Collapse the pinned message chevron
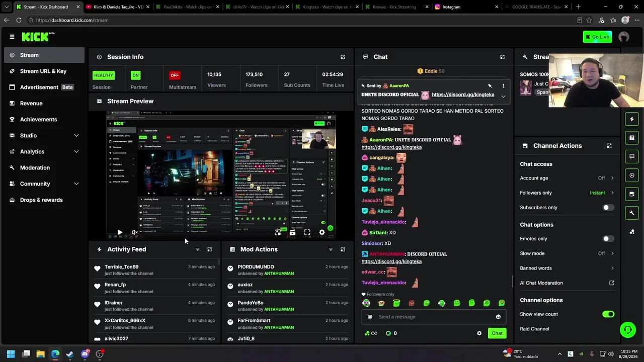Viewport: 644px width, 362px height. (503, 96)
